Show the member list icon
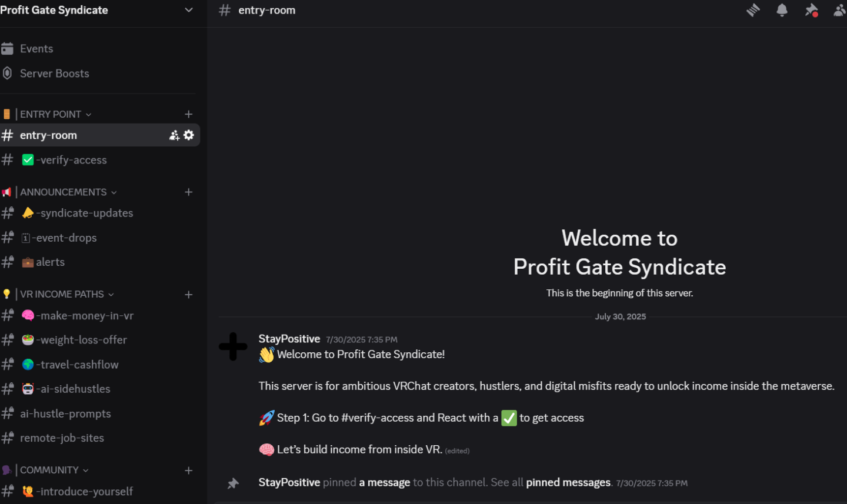847x504 pixels. 839,10
